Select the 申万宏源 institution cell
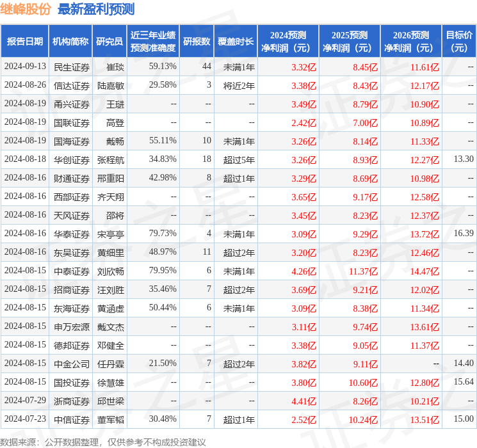Screen dimensions: 477x448 tap(72, 327)
